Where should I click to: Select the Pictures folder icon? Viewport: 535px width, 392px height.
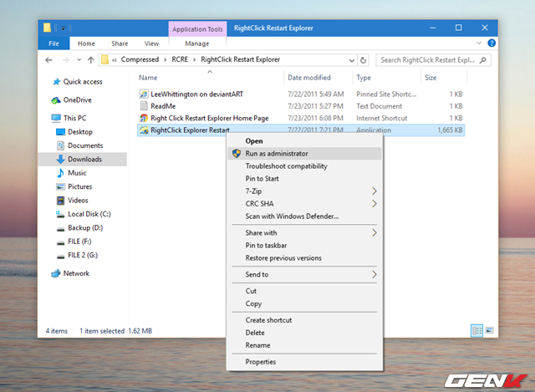point(60,186)
